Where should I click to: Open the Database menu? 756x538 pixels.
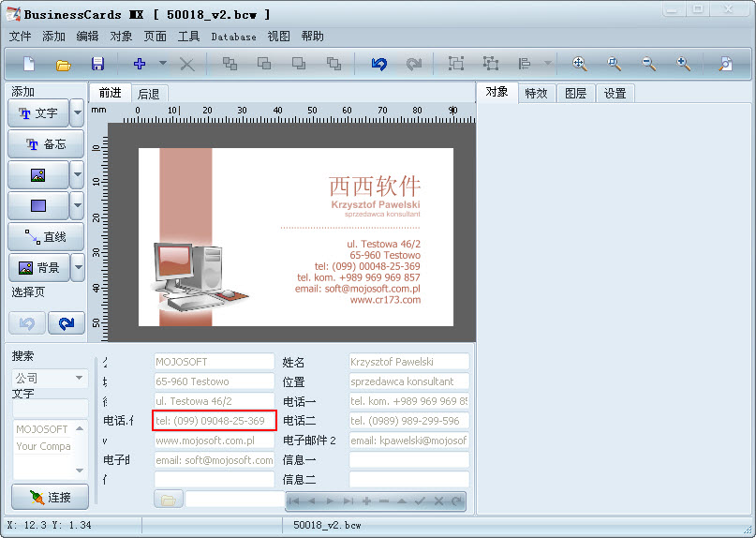(233, 37)
